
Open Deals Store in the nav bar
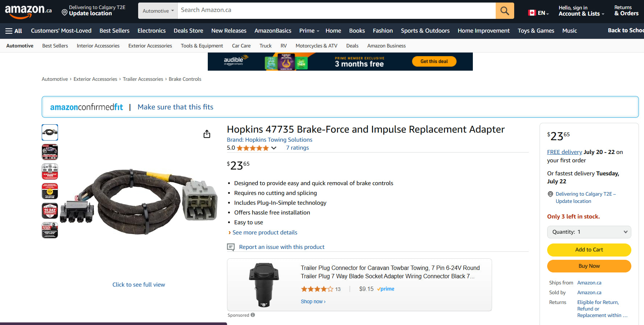pyautogui.click(x=188, y=31)
